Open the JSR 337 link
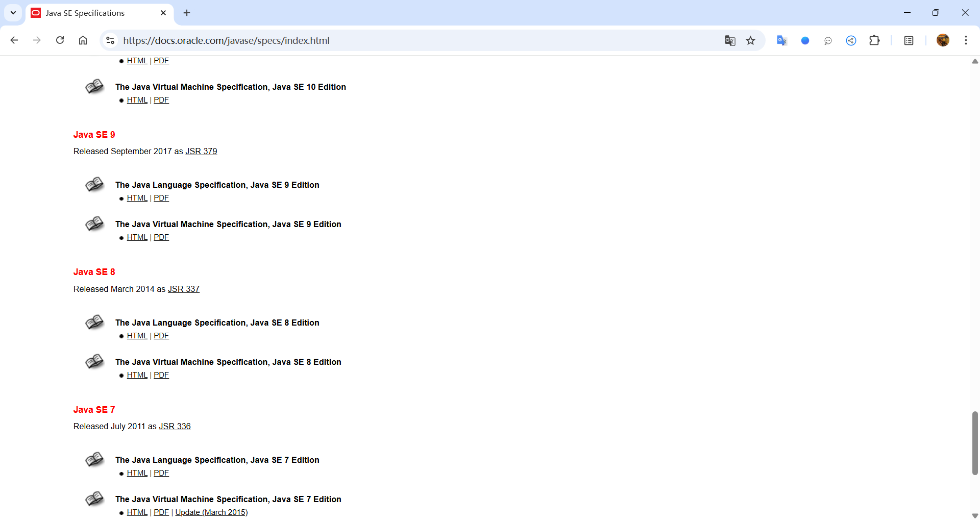Screen dimensions: 980x520 [x=184, y=289]
